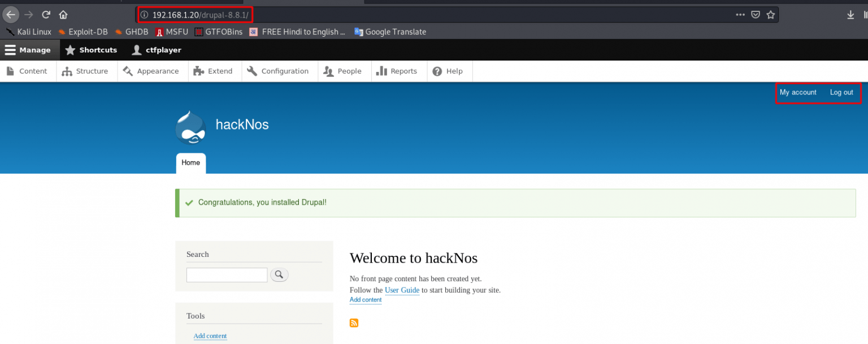The height and width of the screenshot is (344, 868).
Task: Click the orange RSS feed icon
Action: [354, 322]
